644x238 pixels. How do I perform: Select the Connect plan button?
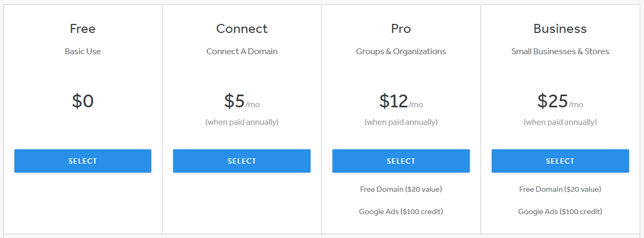[242, 161]
